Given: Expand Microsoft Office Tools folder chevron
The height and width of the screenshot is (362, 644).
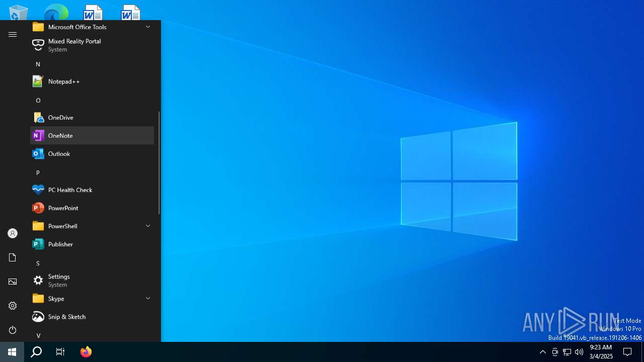Looking at the screenshot, I should point(148,27).
